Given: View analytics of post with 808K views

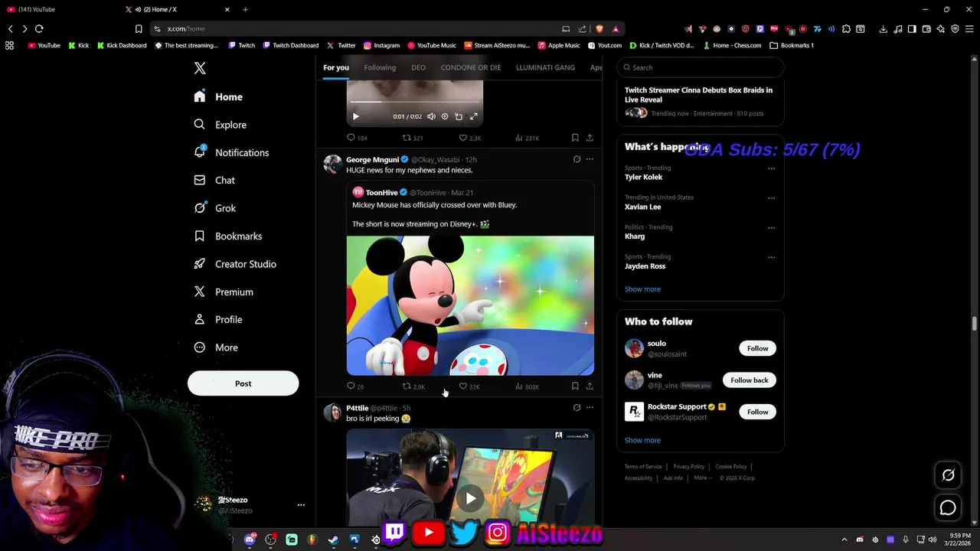Looking at the screenshot, I should (527, 386).
